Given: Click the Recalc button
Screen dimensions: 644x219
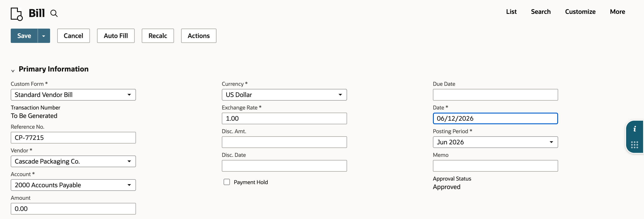Looking at the screenshot, I should pos(158,36).
